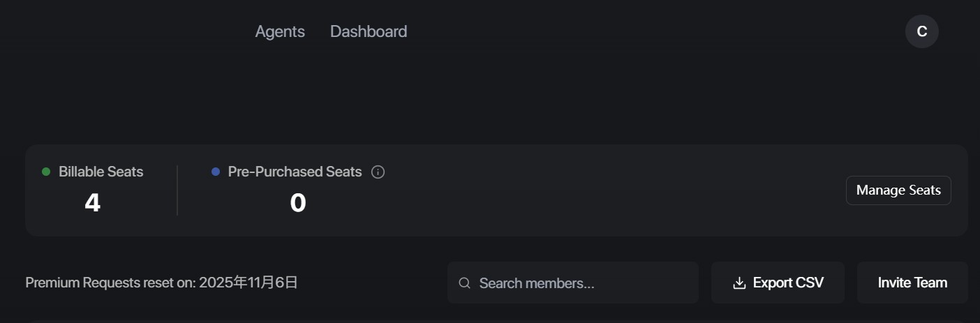Click the green Billable Seats dot
The height and width of the screenshot is (323, 980).
46,172
